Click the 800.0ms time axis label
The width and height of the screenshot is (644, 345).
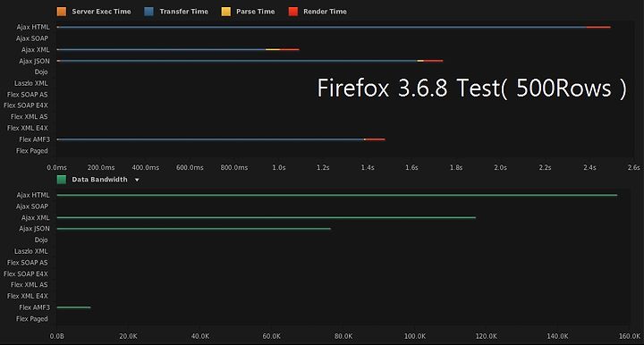click(x=234, y=167)
